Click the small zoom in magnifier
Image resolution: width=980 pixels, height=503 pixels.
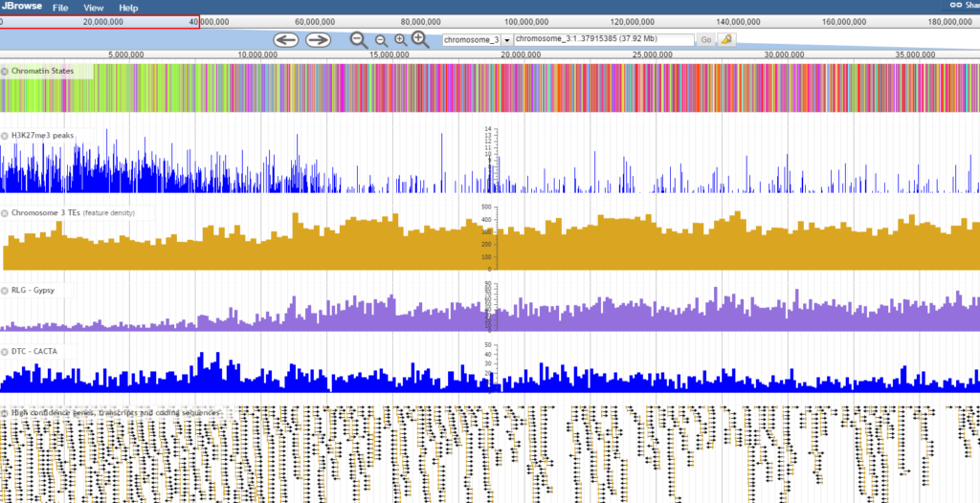pos(401,40)
